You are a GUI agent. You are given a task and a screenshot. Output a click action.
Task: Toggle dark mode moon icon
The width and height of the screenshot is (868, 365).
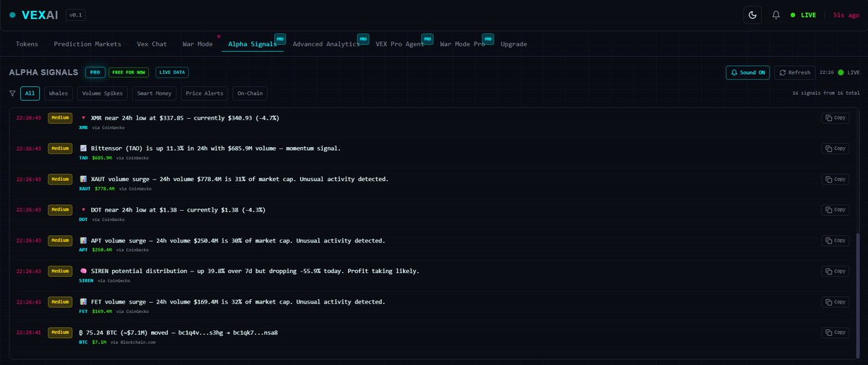click(753, 14)
